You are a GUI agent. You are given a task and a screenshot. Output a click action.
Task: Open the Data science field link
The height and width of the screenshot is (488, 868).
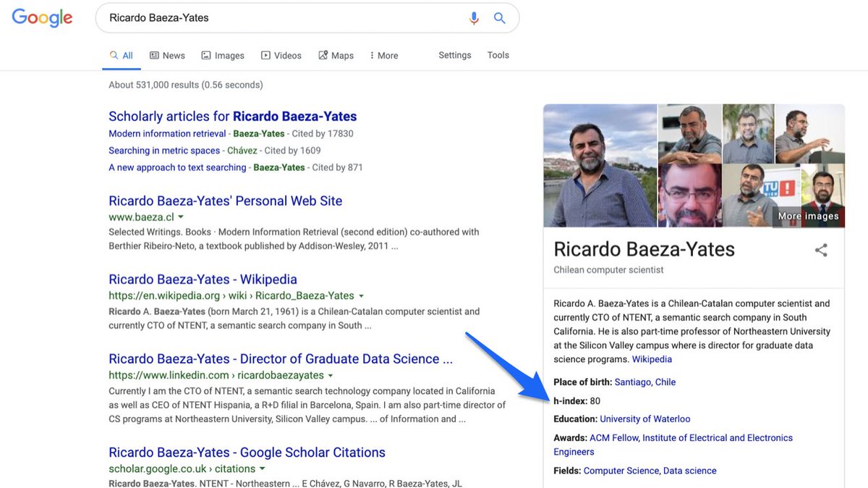coord(690,471)
